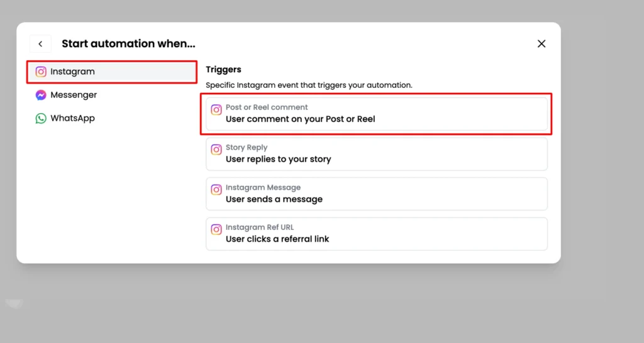
Task: Click the 'User comment on your Post or Reel' text
Action: coord(300,119)
